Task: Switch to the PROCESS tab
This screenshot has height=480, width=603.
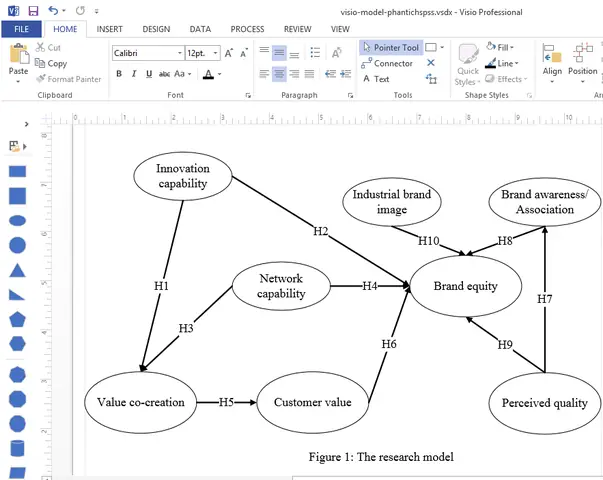Action: [247, 29]
